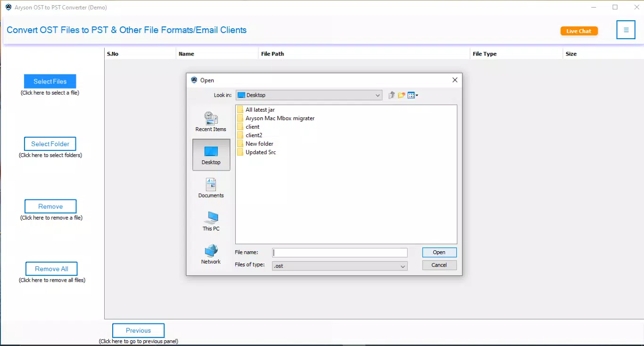Select Desktop in the places sidebar
Screen dimensions: 644x346
tap(211, 155)
